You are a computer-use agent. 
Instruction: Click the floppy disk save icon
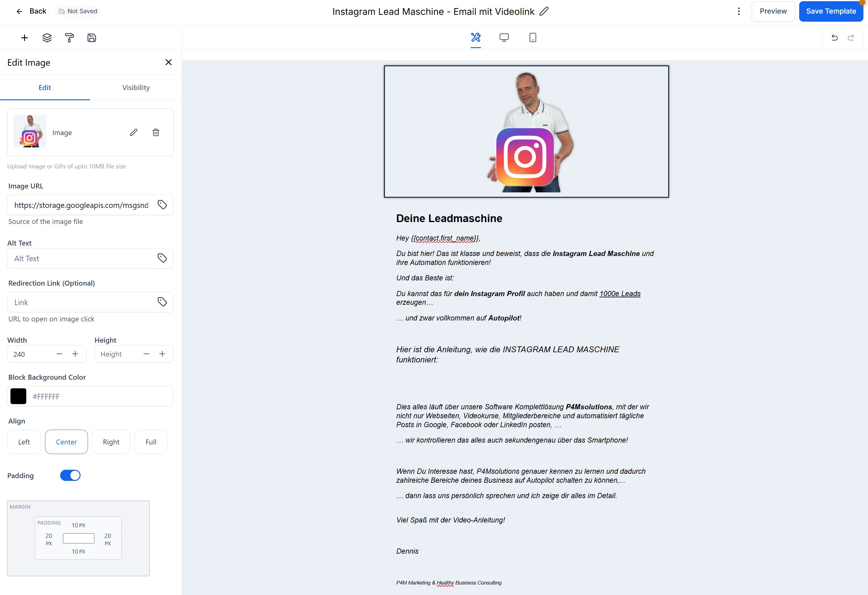pyautogui.click(x=92, y=38)
